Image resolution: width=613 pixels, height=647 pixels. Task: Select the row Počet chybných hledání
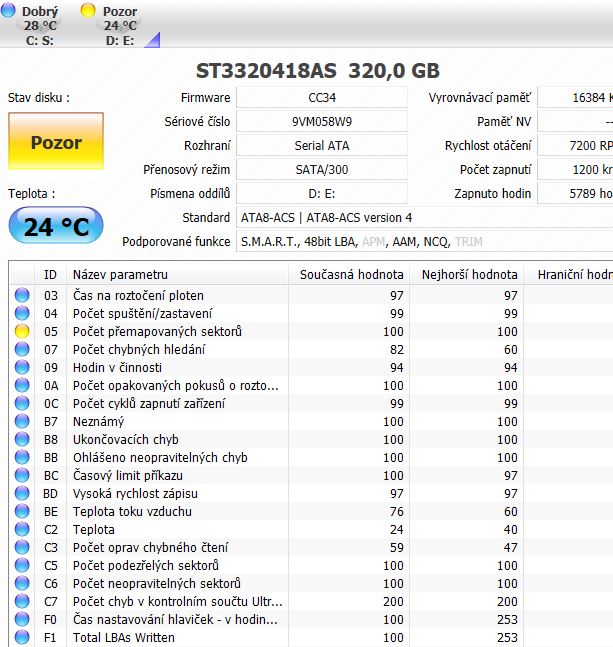tap(311, 349)
